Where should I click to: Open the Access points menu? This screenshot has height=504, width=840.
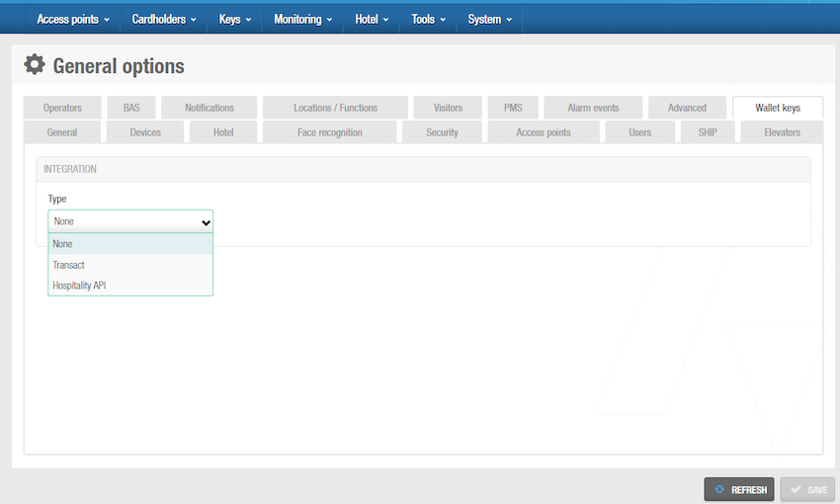(x=73, y=19)
